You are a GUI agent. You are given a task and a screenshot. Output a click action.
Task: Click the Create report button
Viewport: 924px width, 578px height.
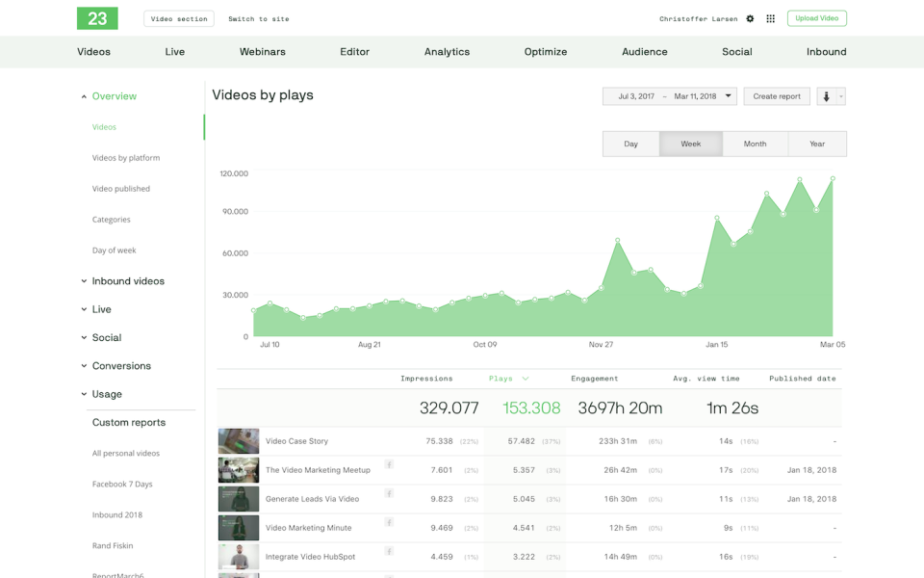(x=776, y=95)
